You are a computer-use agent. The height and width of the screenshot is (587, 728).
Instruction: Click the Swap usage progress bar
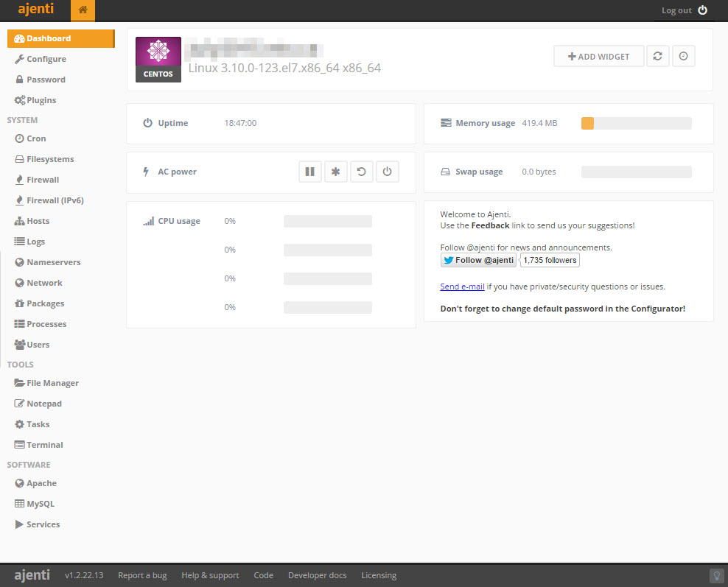636,172
